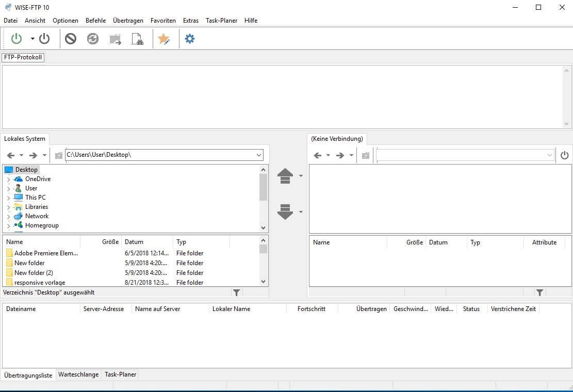Viewport: 573px width, 392px height.
Task: Expand the User tree node
Action: pos(8,188)
